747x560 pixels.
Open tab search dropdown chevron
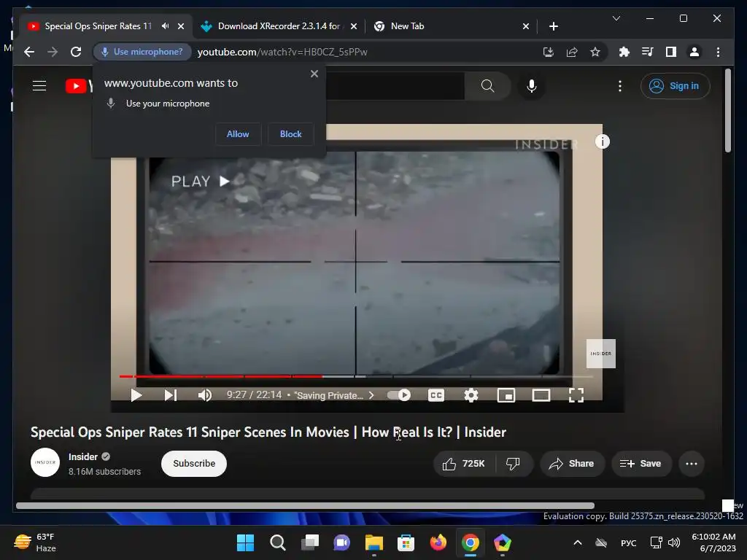pos(616,18)
